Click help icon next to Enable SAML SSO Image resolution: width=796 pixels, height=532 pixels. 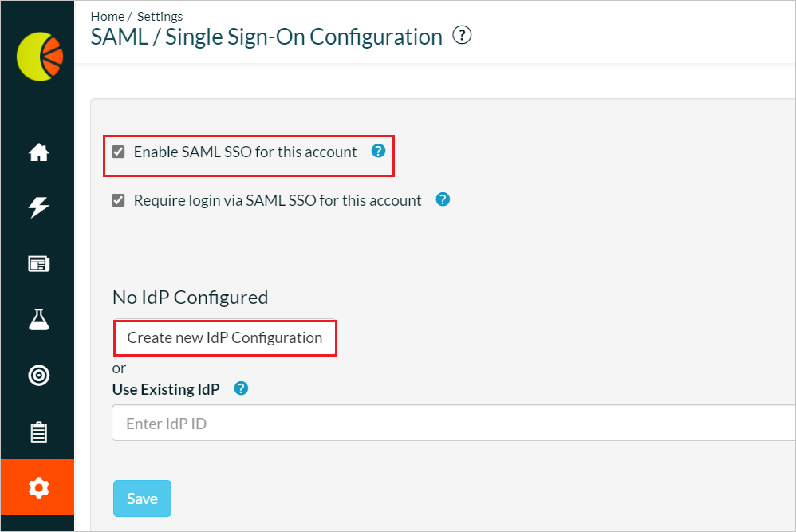pyautogui.click(x=378, y=150)
